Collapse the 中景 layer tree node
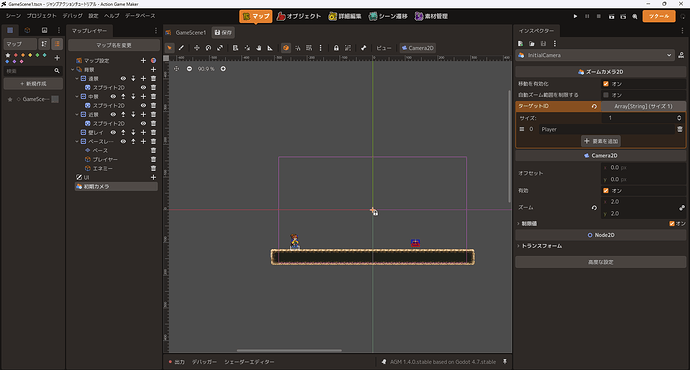Screen dimensions: 690x370 77,96
